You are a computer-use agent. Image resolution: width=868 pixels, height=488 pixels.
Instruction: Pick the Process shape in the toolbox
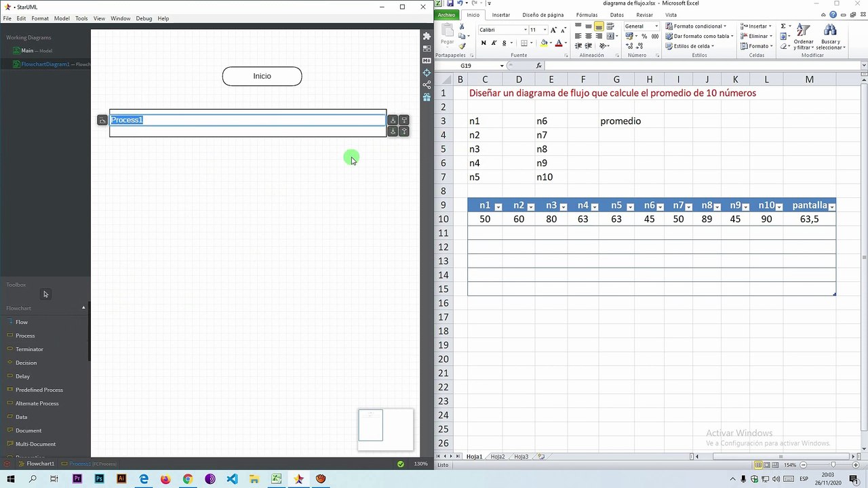click(x=25, y=335)
